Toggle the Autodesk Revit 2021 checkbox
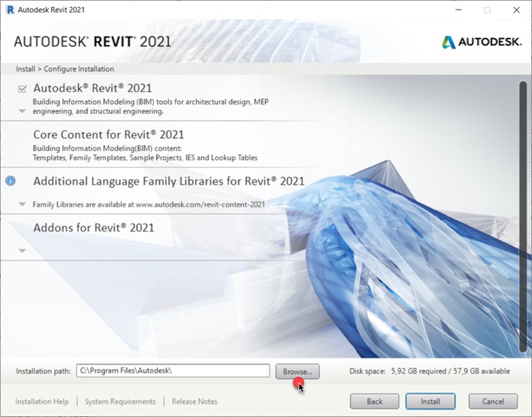Image resolution: width=532 pixels, height=417 pixels. pyautogui.click(x=22, y=89)
